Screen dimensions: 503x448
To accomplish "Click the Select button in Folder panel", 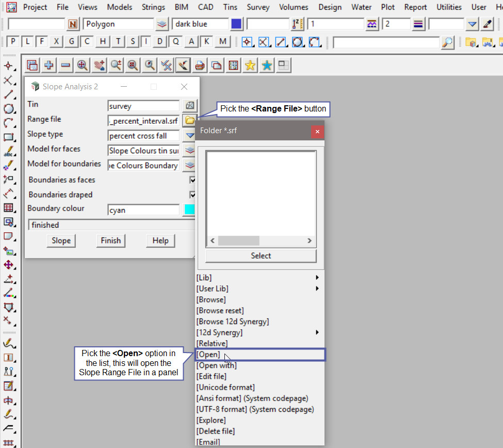I will pos(261,255).
